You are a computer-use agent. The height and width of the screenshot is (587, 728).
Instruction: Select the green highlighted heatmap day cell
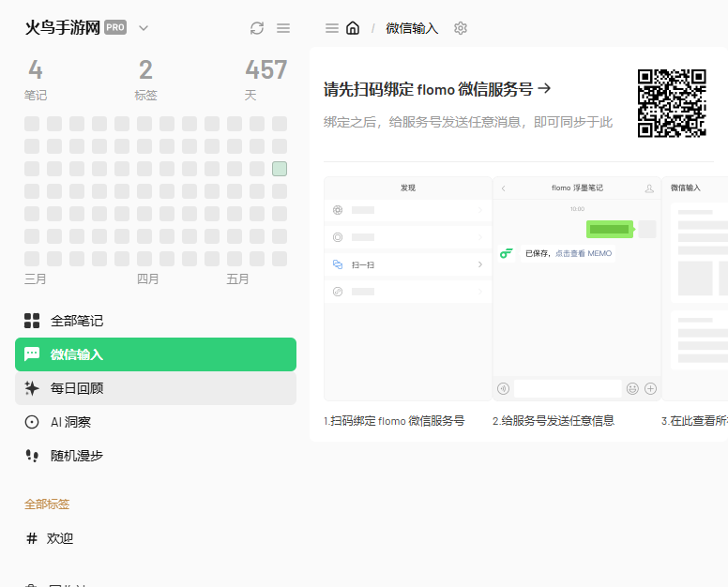coord(280,169)
